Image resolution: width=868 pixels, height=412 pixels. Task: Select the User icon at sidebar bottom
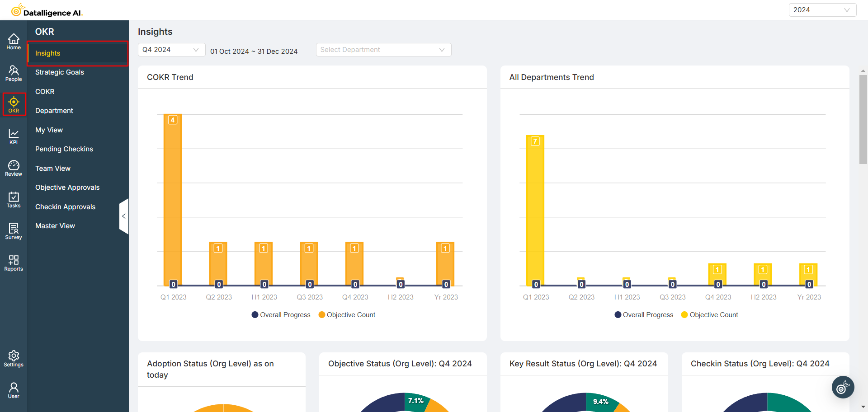(x=13, y=389)
